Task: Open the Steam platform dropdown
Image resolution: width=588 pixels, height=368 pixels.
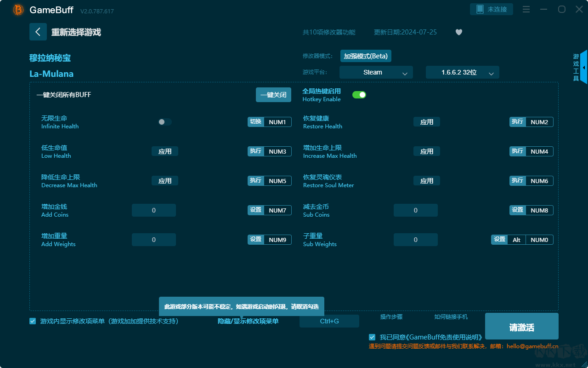Action: (x=376, y=72)
